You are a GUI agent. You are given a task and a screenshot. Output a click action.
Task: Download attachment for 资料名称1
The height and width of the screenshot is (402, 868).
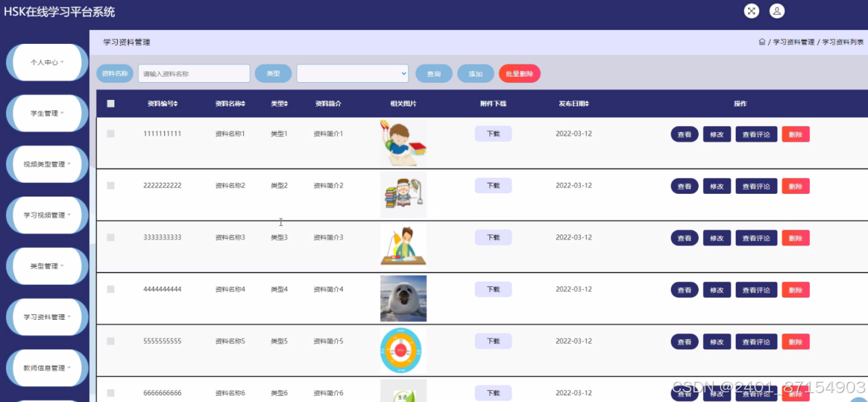(x=493, y=134)
